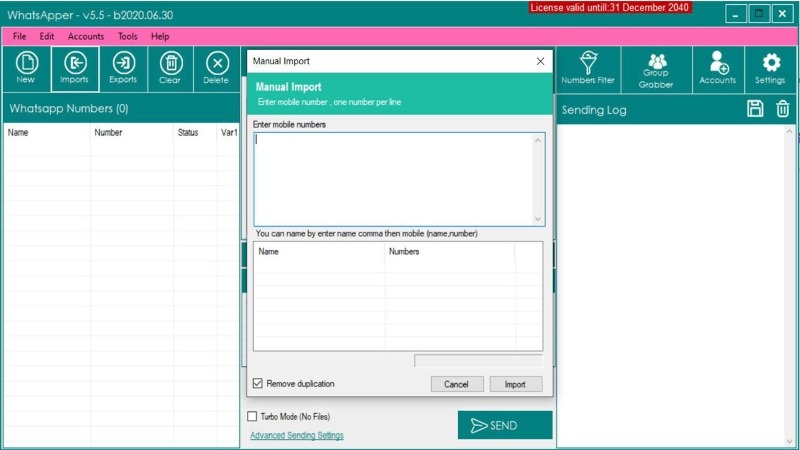Click the Delete toolbar icon
Image resolution: width=800 pixels, height=450 pixels.
point(216,68)
